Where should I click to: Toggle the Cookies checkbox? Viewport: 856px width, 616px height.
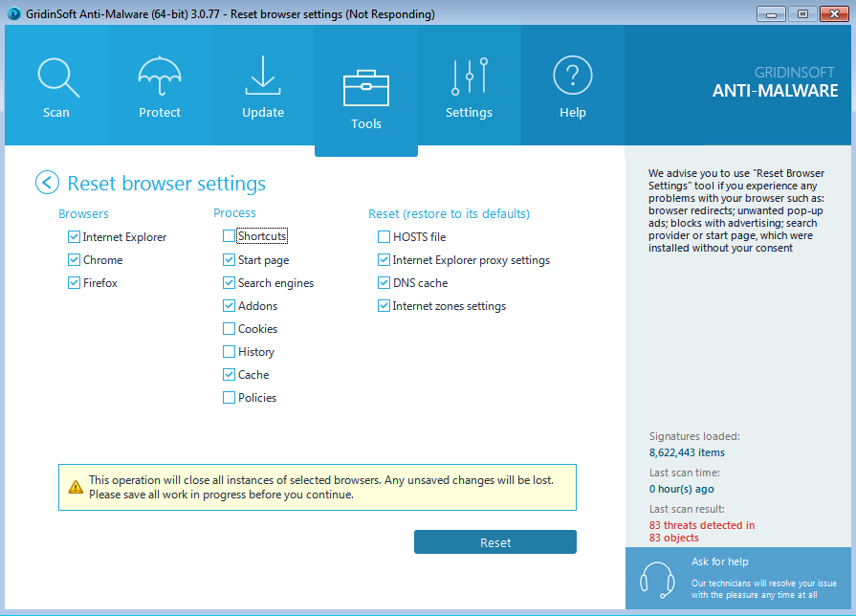[229, 329]
